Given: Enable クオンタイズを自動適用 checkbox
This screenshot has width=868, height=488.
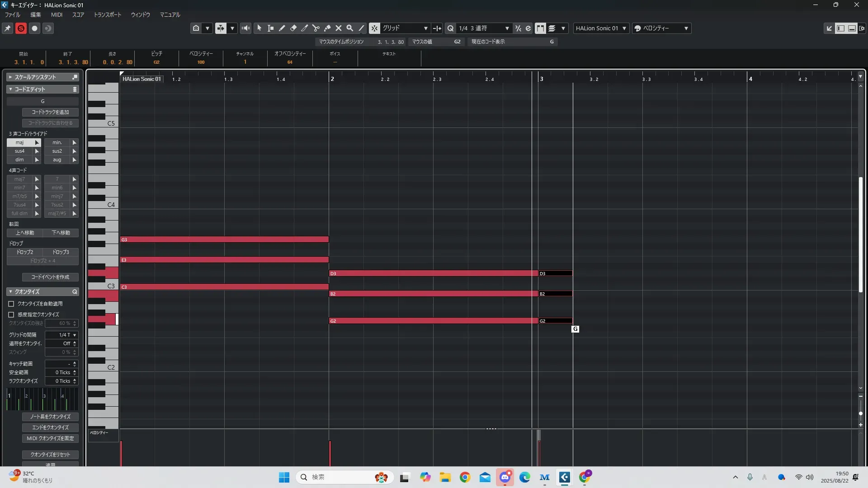Looking at the screenshot, I should (11, 304).
